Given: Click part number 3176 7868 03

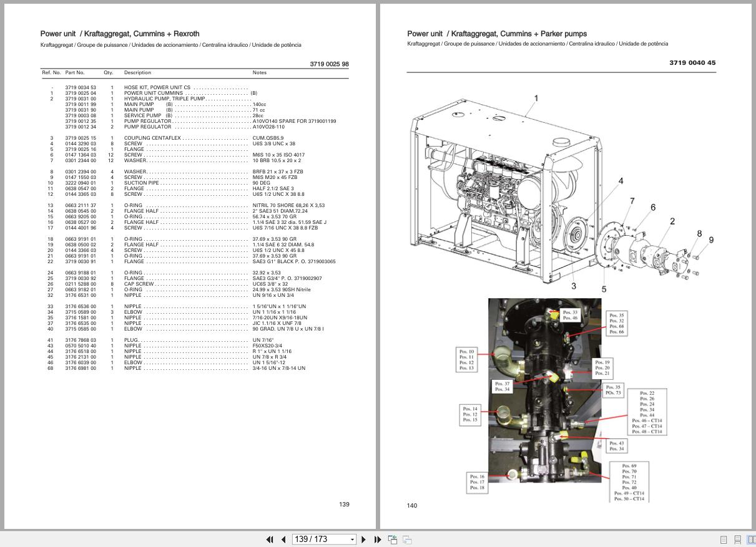Looking at the screenshot, I should 81,340.
